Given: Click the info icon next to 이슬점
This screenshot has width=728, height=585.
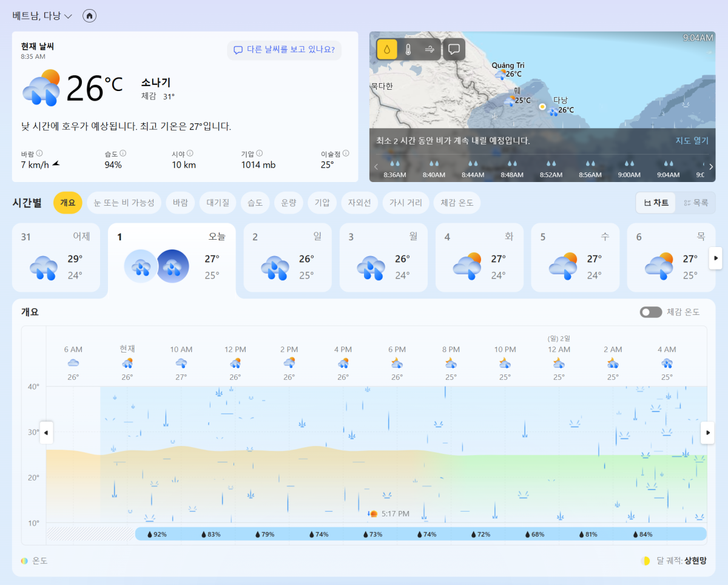Looking at the screenshot, I should [x=346, y=154].
